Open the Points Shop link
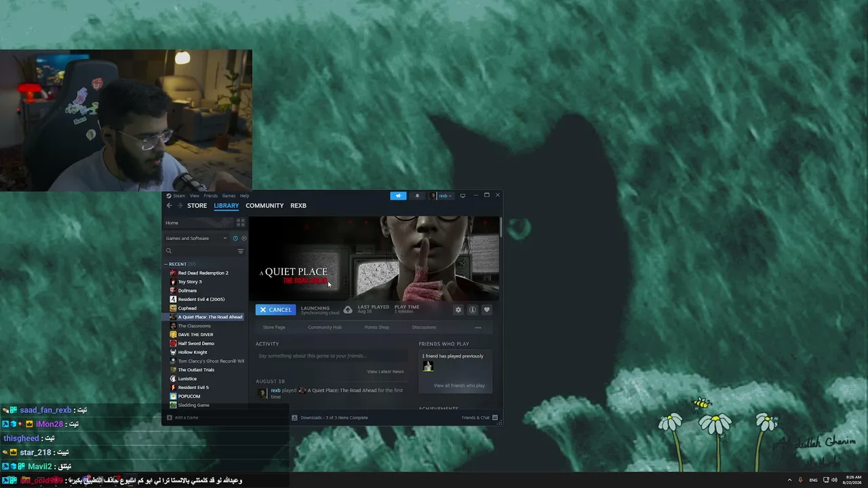Image resolution: width=868 pixels, height=488 pixels. tap(377, 327)
